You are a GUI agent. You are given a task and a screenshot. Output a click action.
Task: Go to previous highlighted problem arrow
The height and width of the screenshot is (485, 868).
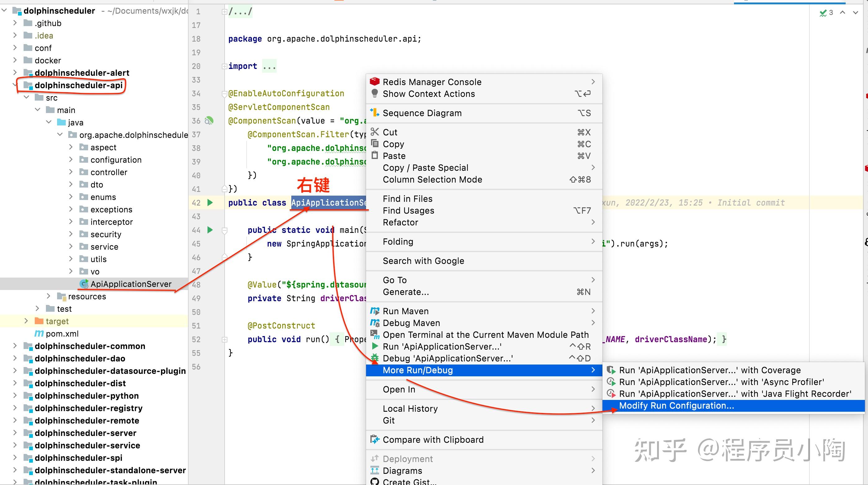[843, 12]
